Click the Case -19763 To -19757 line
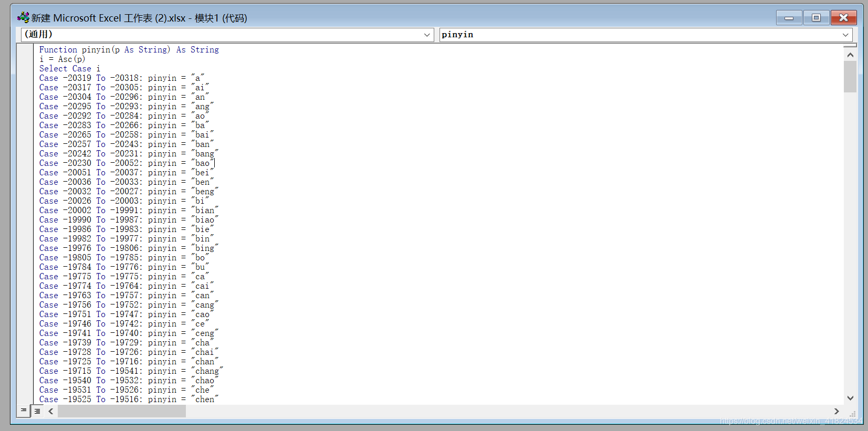868x431 pixels. [x=127, y=296]
